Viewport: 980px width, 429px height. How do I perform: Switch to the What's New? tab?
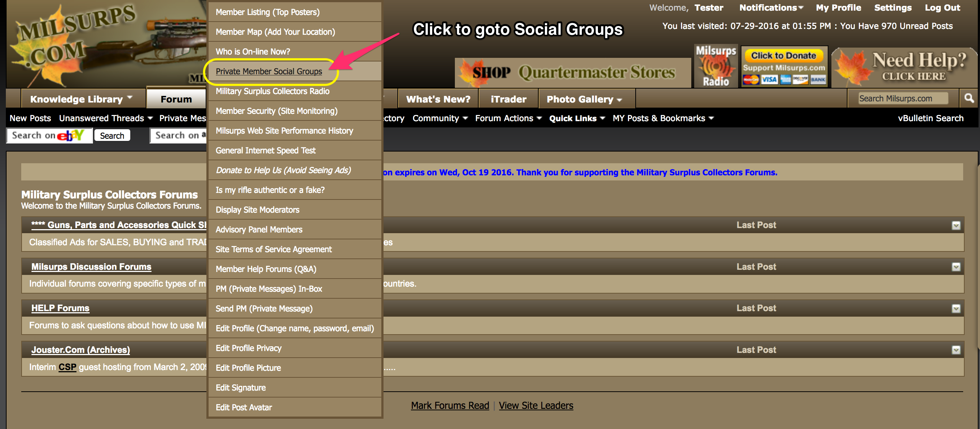tap(438, 99)
